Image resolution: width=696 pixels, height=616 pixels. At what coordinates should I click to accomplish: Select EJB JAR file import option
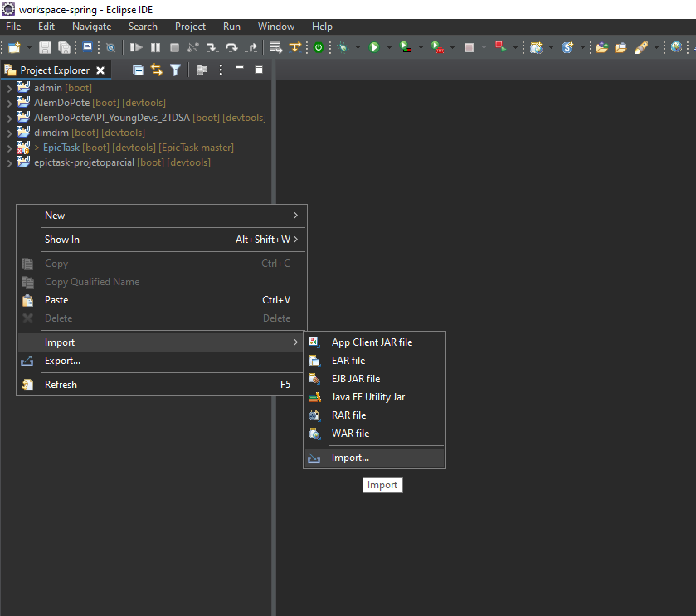point(375,379)
